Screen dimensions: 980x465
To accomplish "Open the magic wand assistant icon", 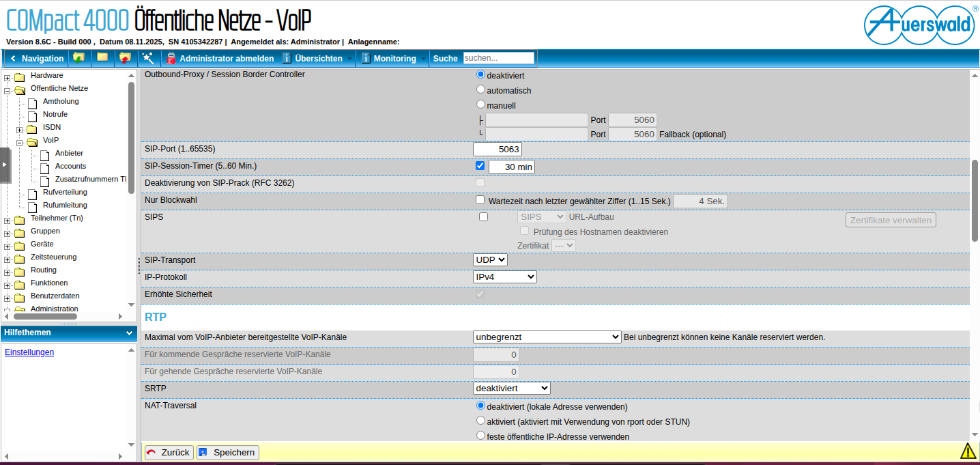I will [147, 58].
